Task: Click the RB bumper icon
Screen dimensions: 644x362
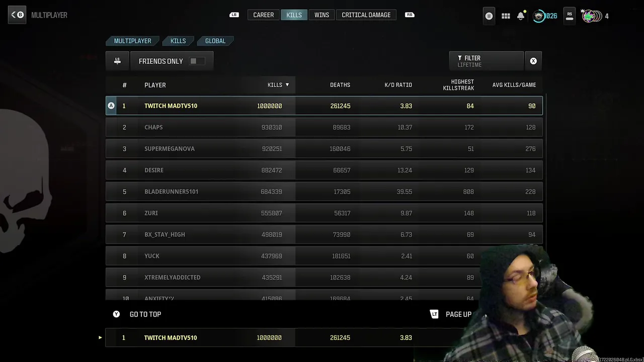Action: 410,15
